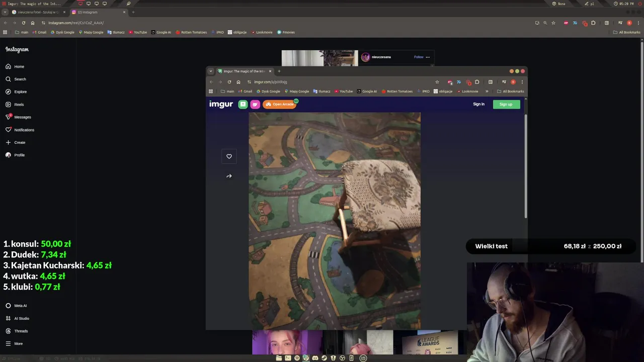Open All Bookmarks folder in Imgur window

point(510,92)
